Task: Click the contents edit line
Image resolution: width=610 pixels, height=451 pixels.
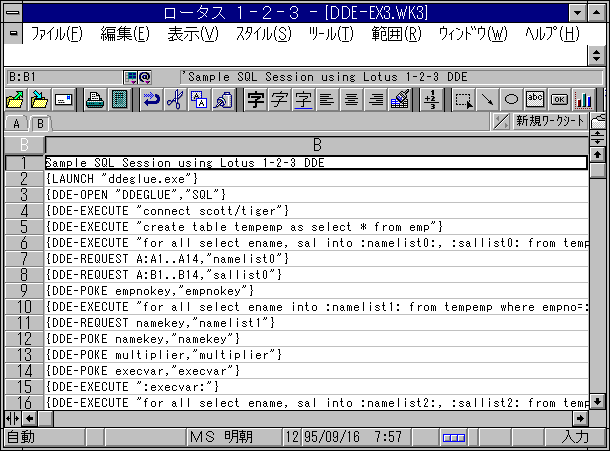Action: [391, 77]
